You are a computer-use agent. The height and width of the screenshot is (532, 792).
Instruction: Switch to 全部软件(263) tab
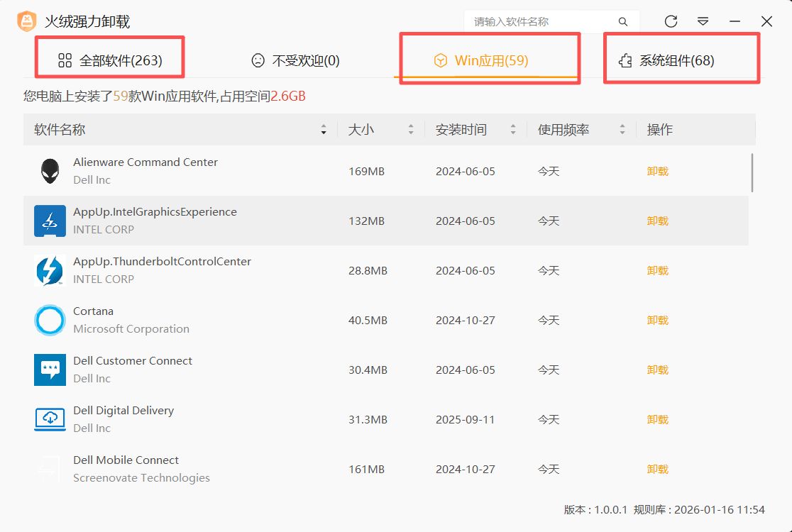coord(110,60)
